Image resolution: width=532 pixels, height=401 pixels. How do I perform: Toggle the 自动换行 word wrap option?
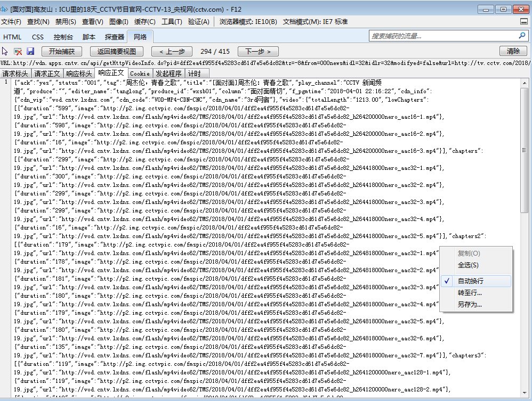(475, 281)
